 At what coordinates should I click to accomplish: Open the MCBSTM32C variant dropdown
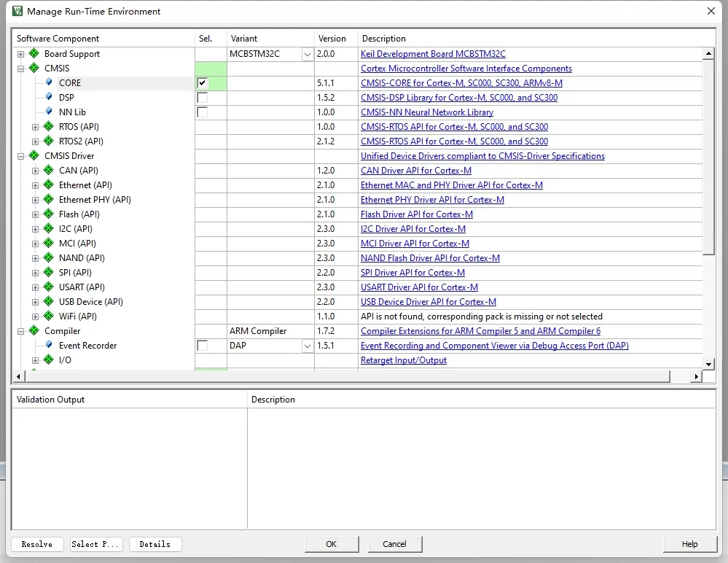[307, 54]
